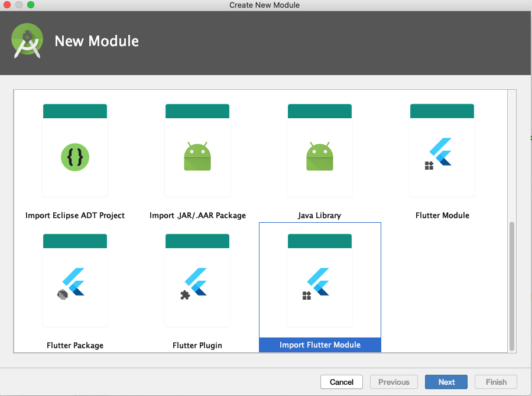Image resolution: width=532 pixels, height=396 pixels.
Task: Choose the Flutter Package icon
Action: pyautogui.click(x=72, y=283)
